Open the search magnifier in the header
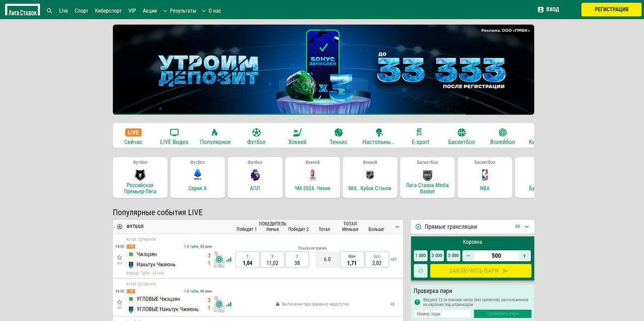Screen dimensions: 644x321 [49, 11]
